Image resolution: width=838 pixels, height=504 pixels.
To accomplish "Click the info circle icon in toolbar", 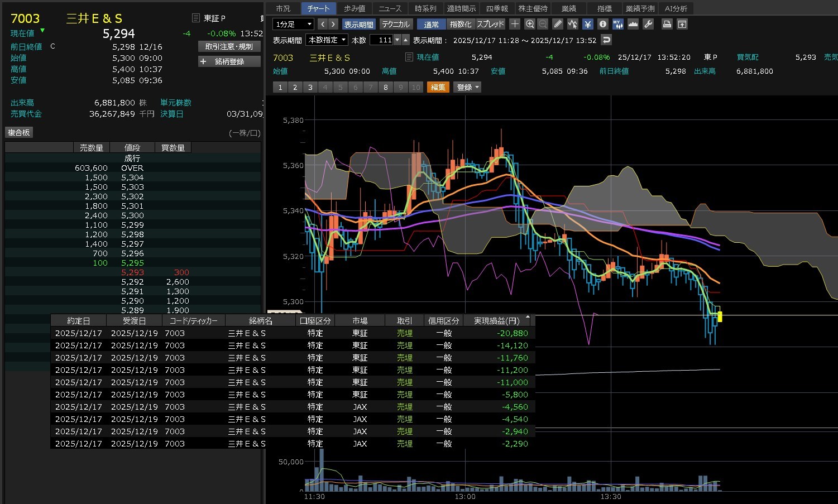I will click(603, 24).
